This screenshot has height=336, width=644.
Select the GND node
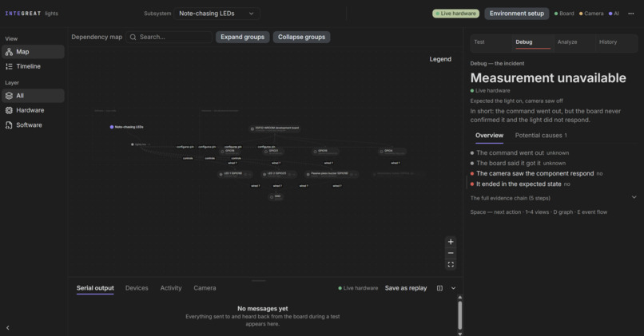pyautogui.click(x=276, y=197)
